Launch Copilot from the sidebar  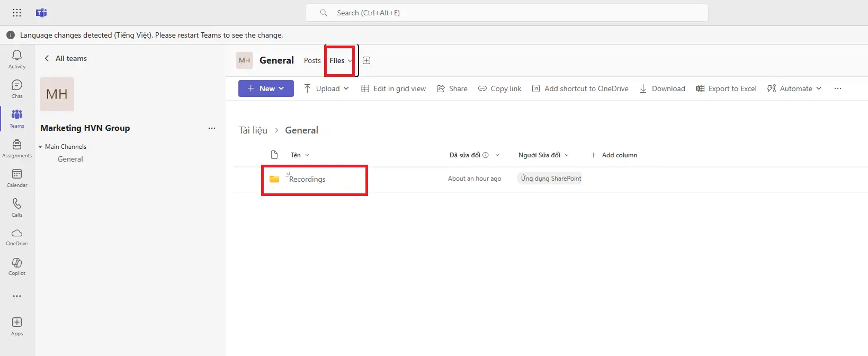coord(17,266)
